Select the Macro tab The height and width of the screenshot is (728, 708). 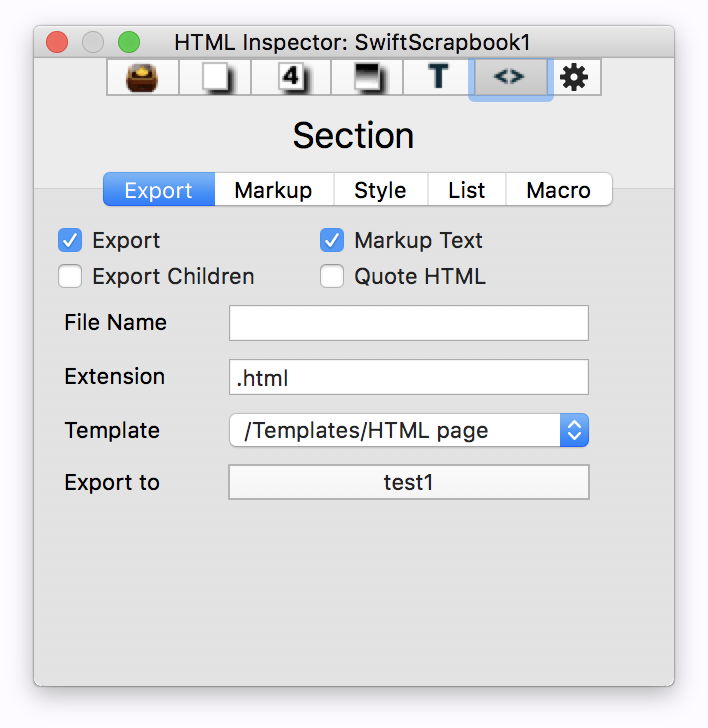(x=558, y=190)
